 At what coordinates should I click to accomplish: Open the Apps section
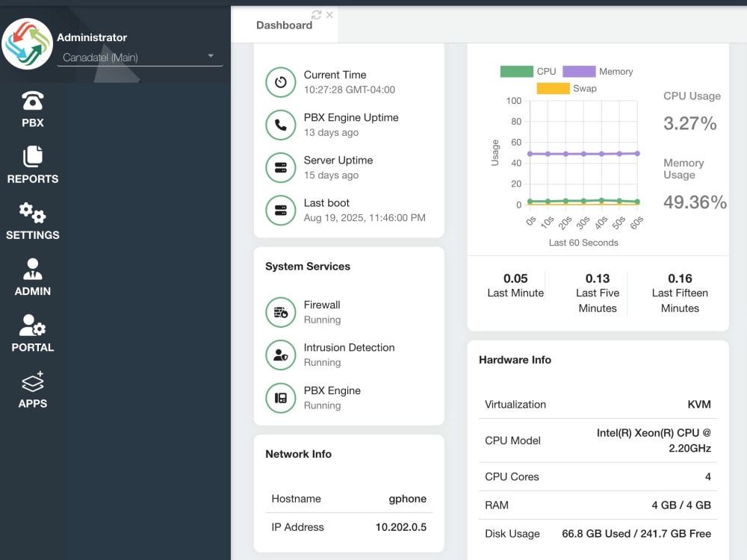click(32, 390)
